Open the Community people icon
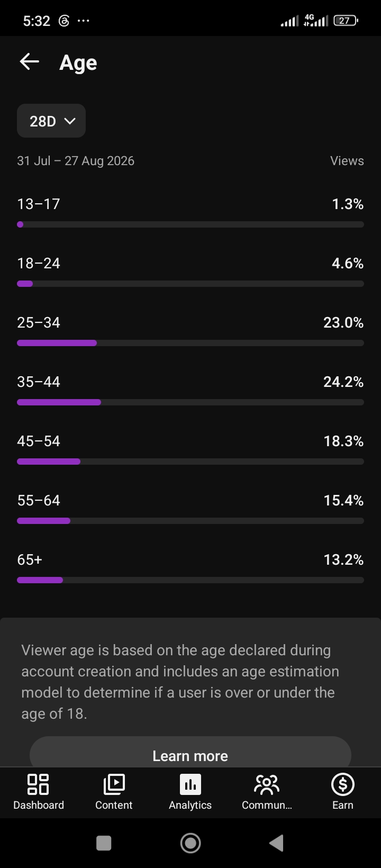Screen dimensions: 381x868 (267, 784)
